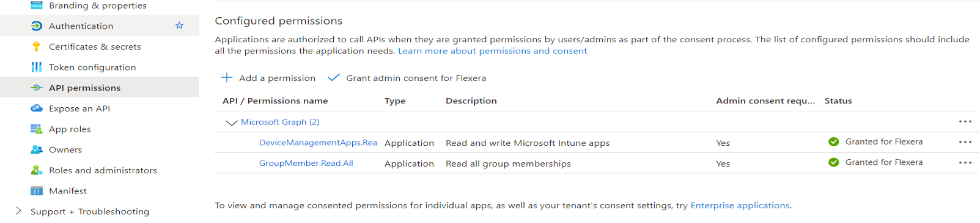Click Grant admin consent for Flexera
This screenshot has width=980, height=223.
click(407, 78)
